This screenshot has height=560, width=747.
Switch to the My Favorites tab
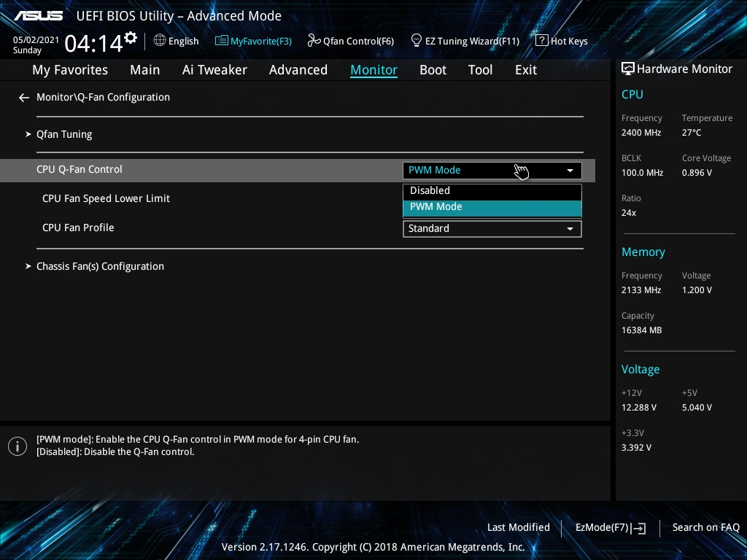point(70,70)
